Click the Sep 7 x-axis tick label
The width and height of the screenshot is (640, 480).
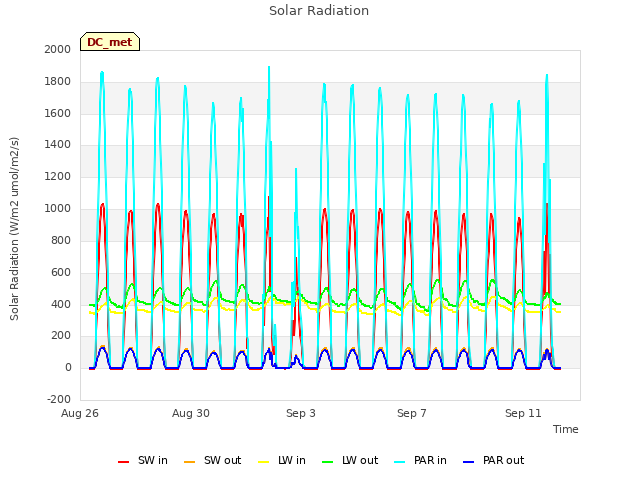tap(412, 413)
